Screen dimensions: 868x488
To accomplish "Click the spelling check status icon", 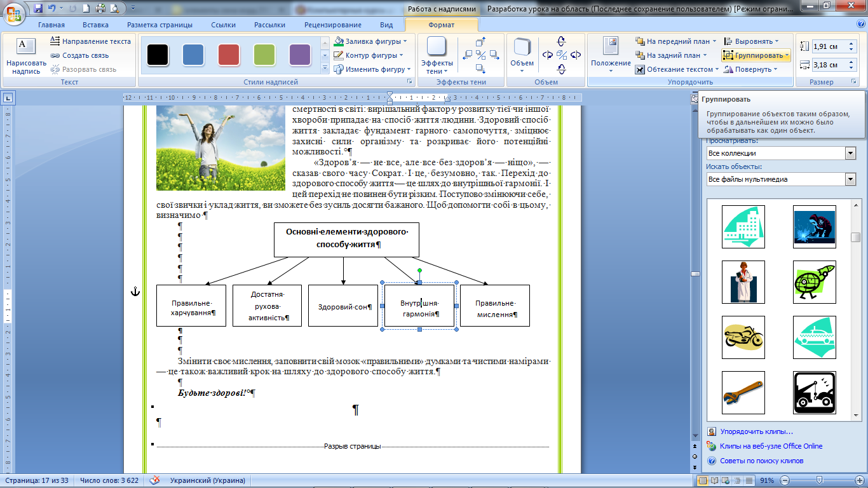I will pyautogui.click(x=154, y=480).
